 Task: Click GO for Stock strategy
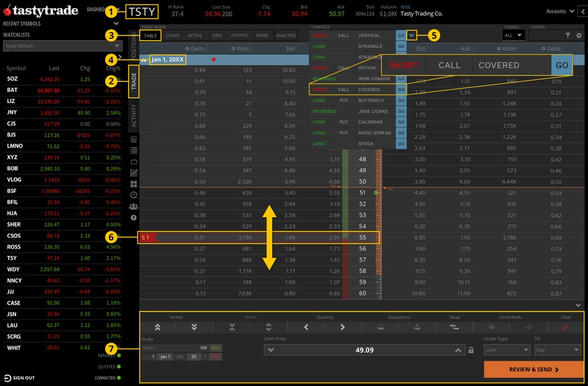[401, 144]
